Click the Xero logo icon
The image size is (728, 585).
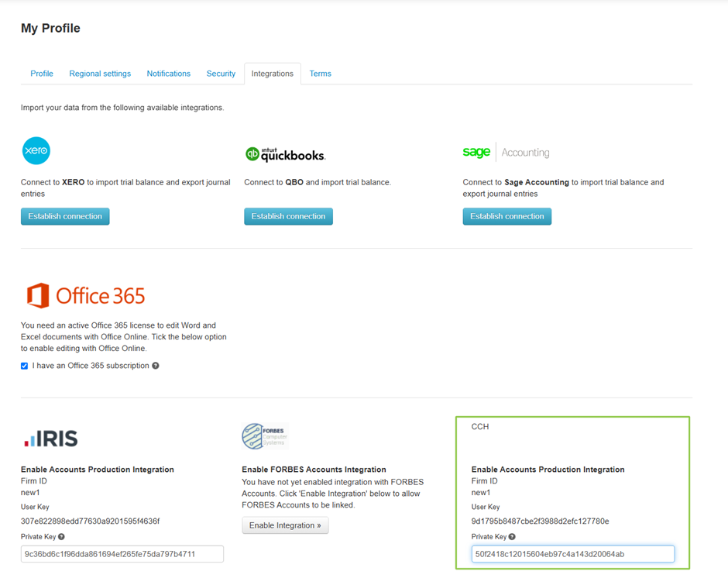pyautogui.click(x=36, y=151)
